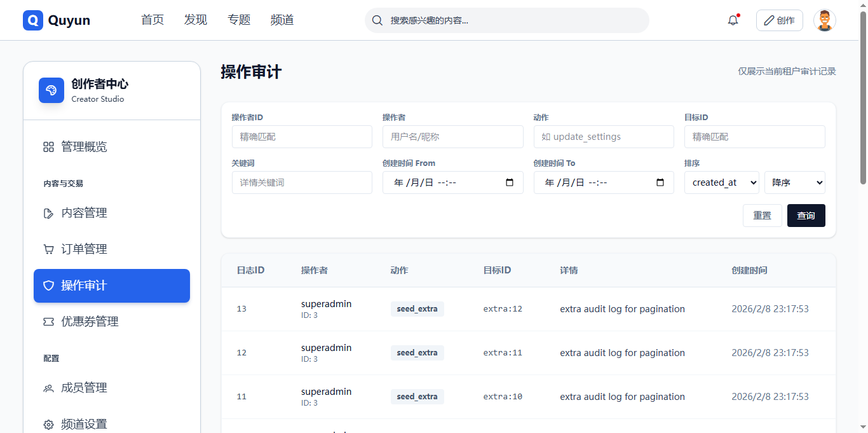Click the 内容管理 document icon
The height and width of the screenshot is (433, 868).
point(48,212)
